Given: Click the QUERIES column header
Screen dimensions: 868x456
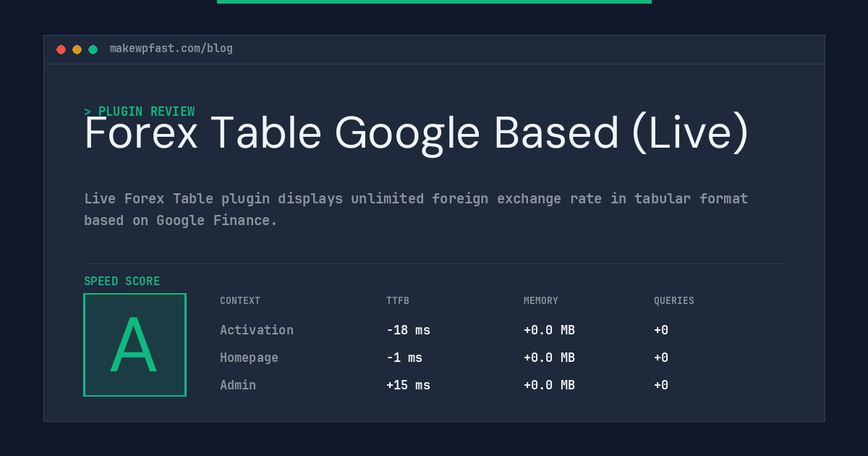Looking at the screenshot, I should [674, 301].
